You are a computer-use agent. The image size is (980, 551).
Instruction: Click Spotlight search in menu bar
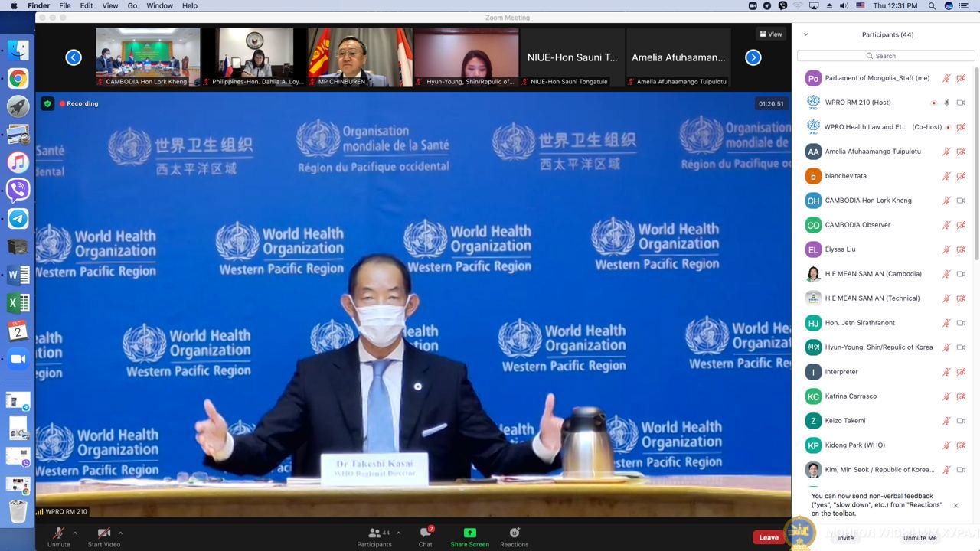932,5
